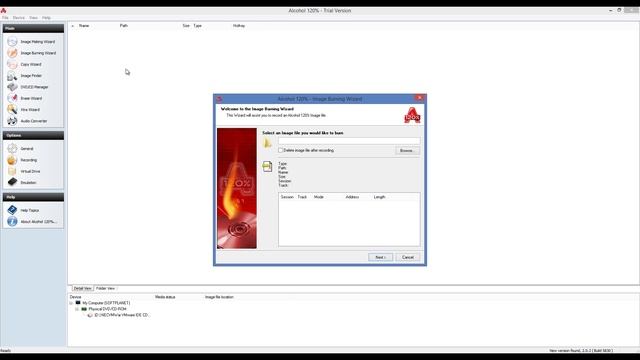The width and height of the screenshot is (640, 360).
Task: Click the My Computer device icon
Action: pos(78,303)
